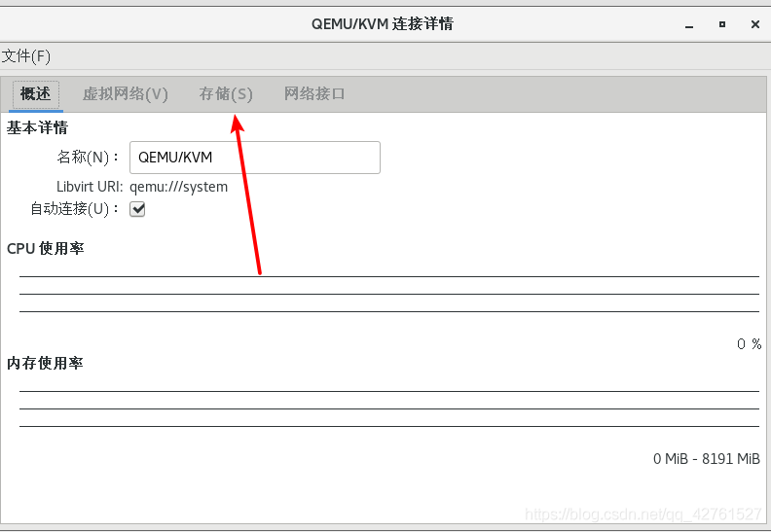Viewport: 771px width, 532px height.
Task: Click the 0 % CPU usage value
Action: click(x=749, y=344)
